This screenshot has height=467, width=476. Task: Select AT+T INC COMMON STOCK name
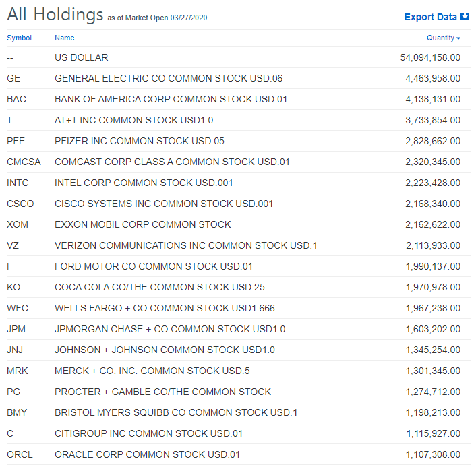(134, 120)
